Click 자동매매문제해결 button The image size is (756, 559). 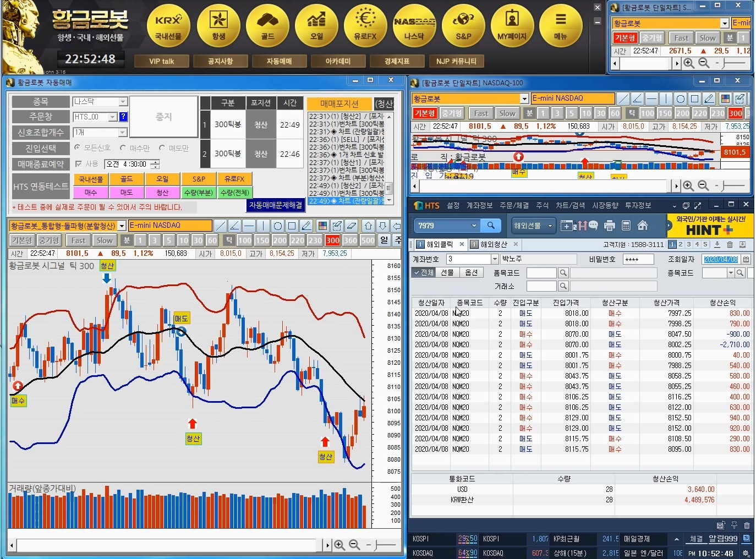(276, 205)
